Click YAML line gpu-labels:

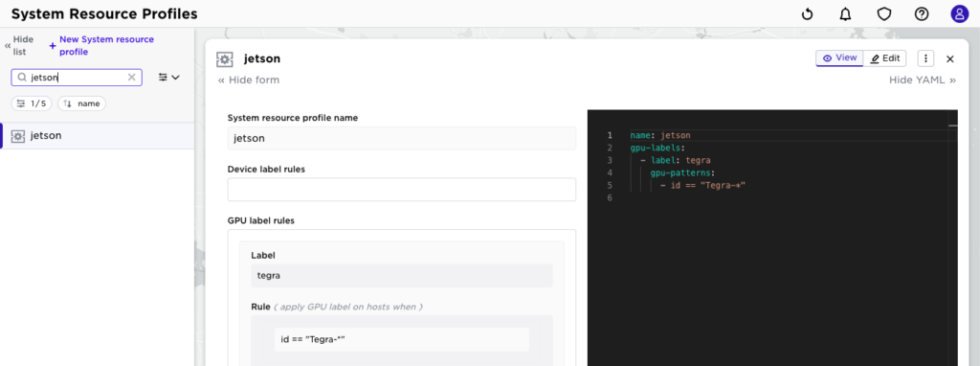click(657, 148)
